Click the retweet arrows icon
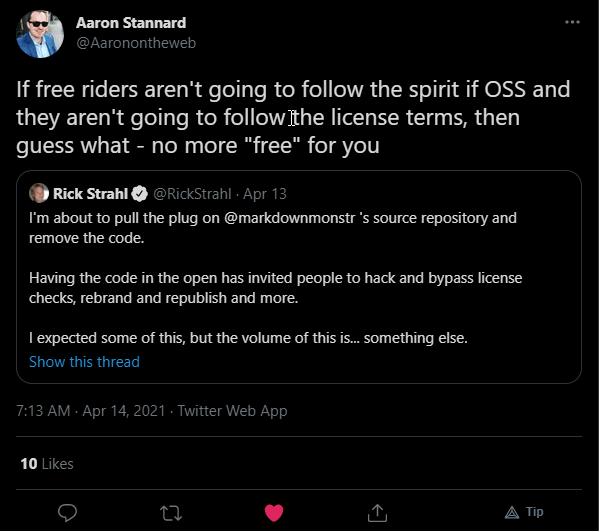This screenshot has width=599, height=531. tap(171, 513)
